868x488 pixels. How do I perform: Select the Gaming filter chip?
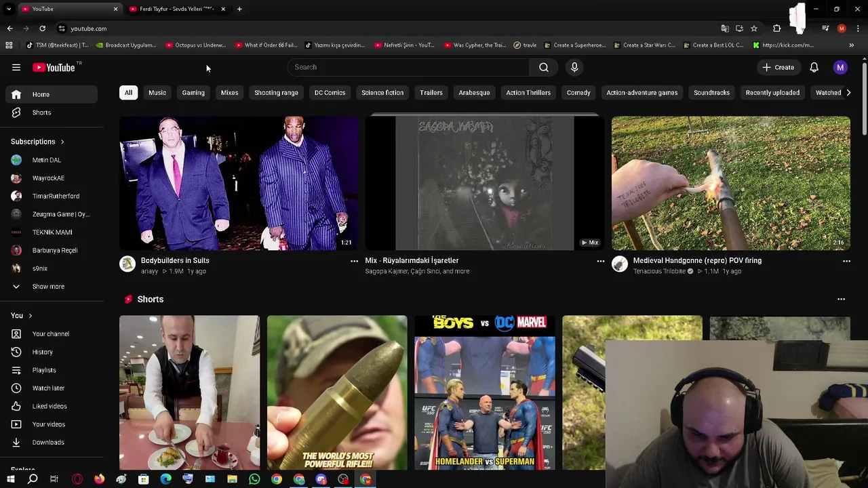tap(193, 93)
